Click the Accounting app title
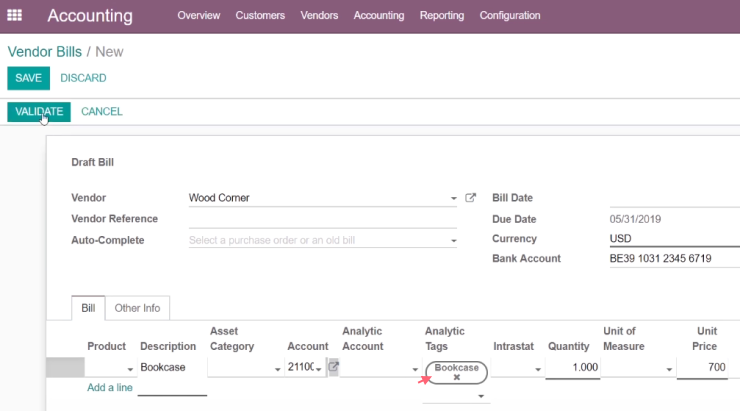The height and width of the screenshot is (411, 740). pos(90,16)
